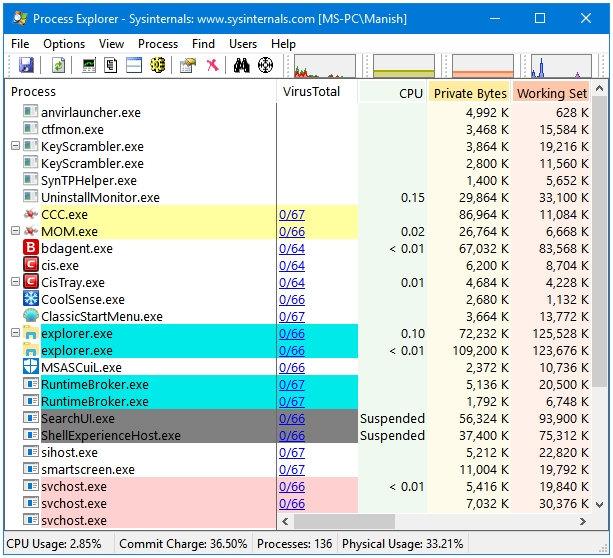This screenshot has width=613, height=558.
Task: Click the crosshair Find Window's Process icon
Action: [265, 65]
